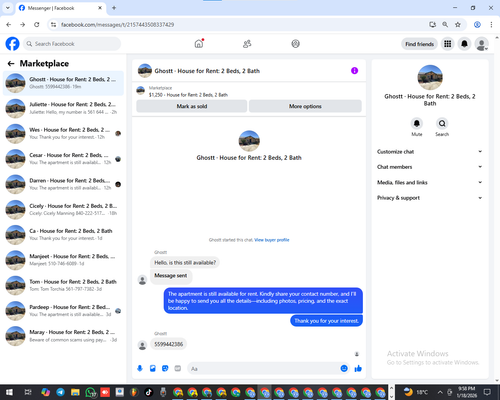Screen dimensions: 500x400
Task: Open the emoji picker in message box
Action: 344,368
